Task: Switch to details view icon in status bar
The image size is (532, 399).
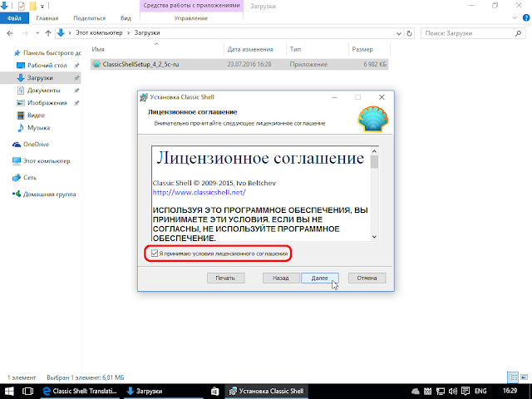Action: [513, 377]
